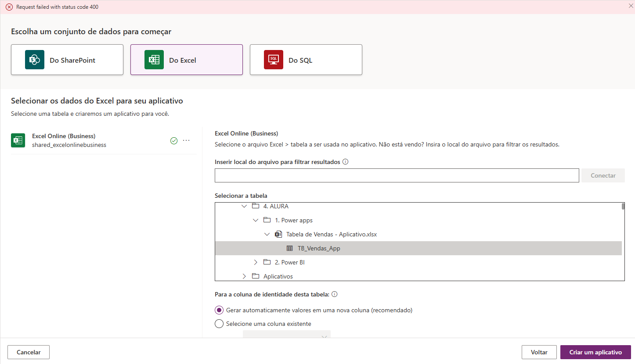Expand the Aplicativos folder chevron

pos(244,276)
